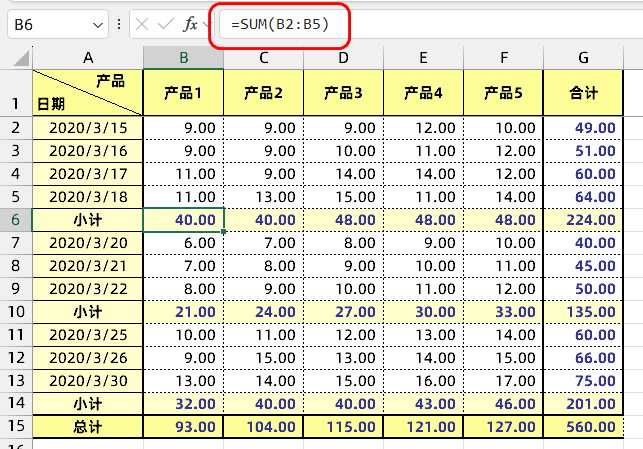
Task: Click the diagonal 产品/日期 header cell
Action: (88, 93)
